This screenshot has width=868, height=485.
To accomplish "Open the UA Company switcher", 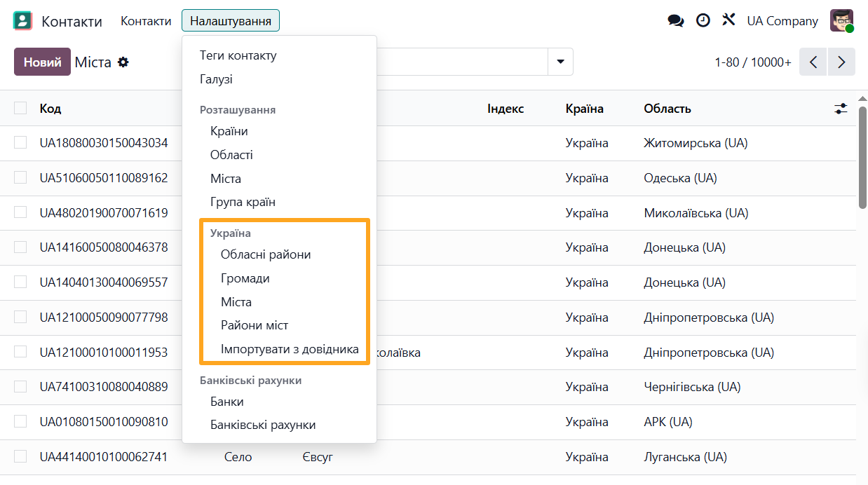I will pos(782,21).
